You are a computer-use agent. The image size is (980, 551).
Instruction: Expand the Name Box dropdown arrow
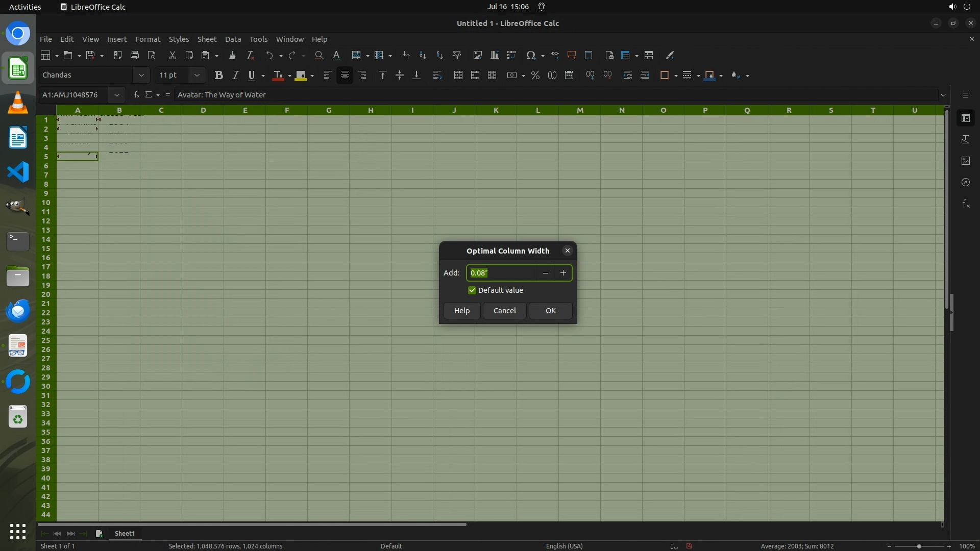pos(117,95)
